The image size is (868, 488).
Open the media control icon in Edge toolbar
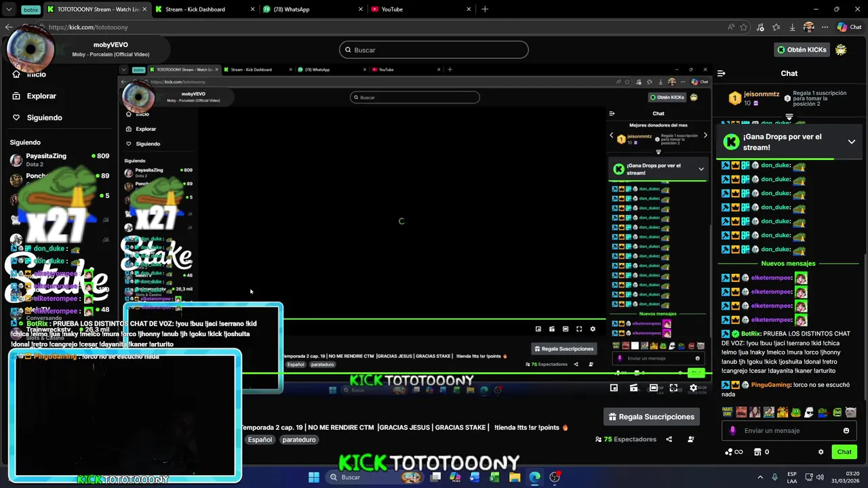(x=760, y=27)
